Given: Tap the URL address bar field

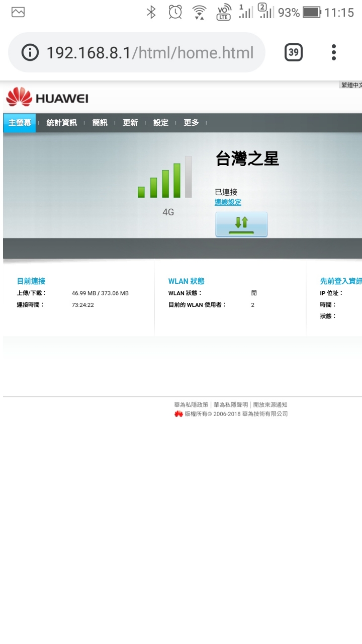Looking at the screenshot, I should (137, 52).
